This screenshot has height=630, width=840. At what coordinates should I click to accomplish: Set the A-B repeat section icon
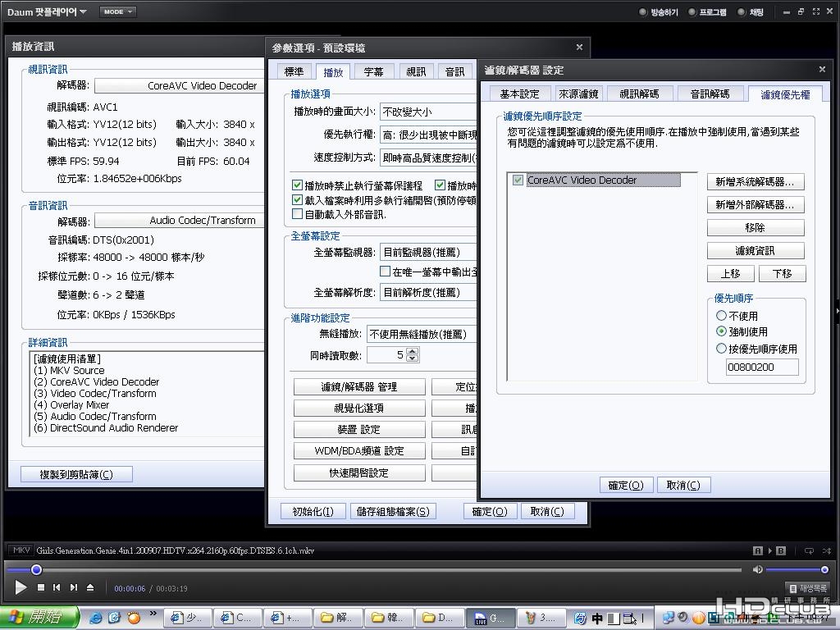click(x=769, y=550)
